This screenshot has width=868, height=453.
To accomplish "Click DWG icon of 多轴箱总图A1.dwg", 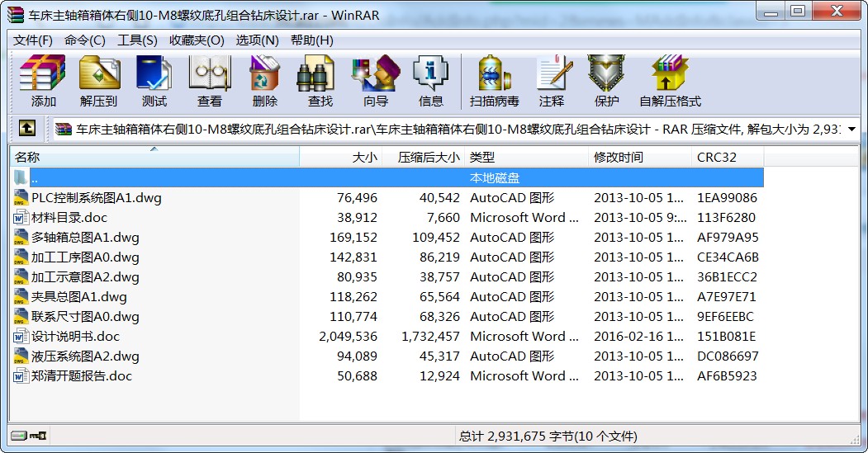I will [x=21, y=238].
